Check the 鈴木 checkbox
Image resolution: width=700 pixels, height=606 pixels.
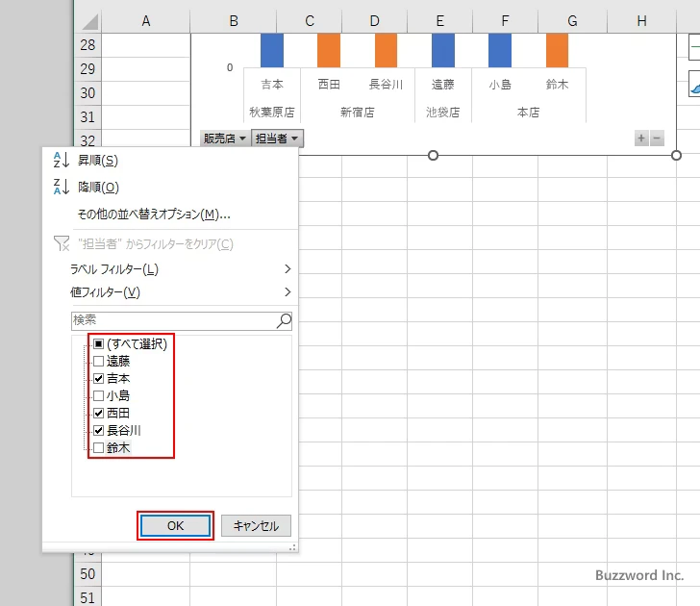click(99, 447)
